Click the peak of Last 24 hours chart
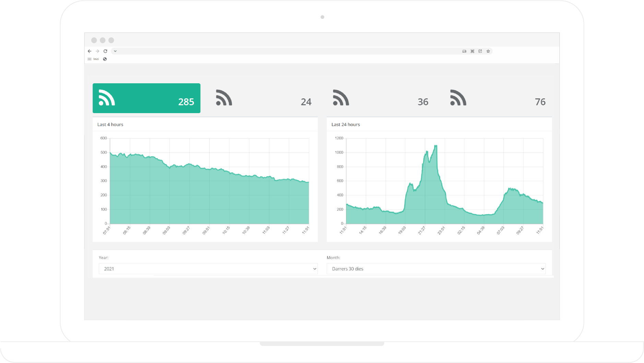Viewport: 644px width, 363px height. [436, 146]
